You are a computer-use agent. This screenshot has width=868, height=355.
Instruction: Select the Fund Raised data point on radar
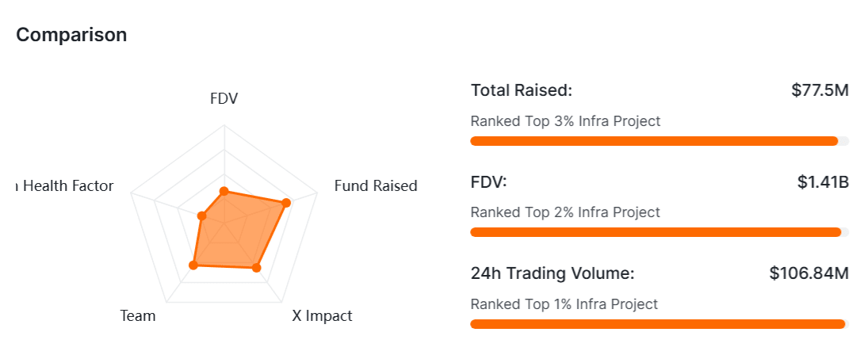(x=286, y=203)
